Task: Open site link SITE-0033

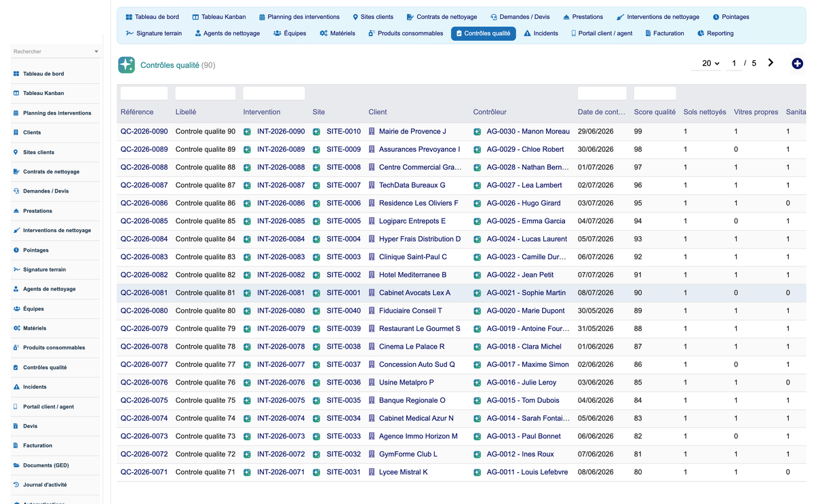Action: [x=343, y=436]
